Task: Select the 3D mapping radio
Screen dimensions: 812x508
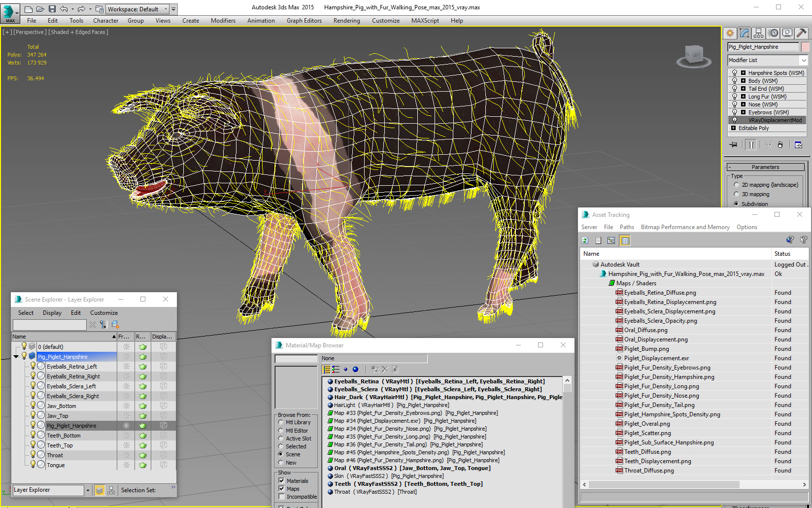Action: pos(737,194)
